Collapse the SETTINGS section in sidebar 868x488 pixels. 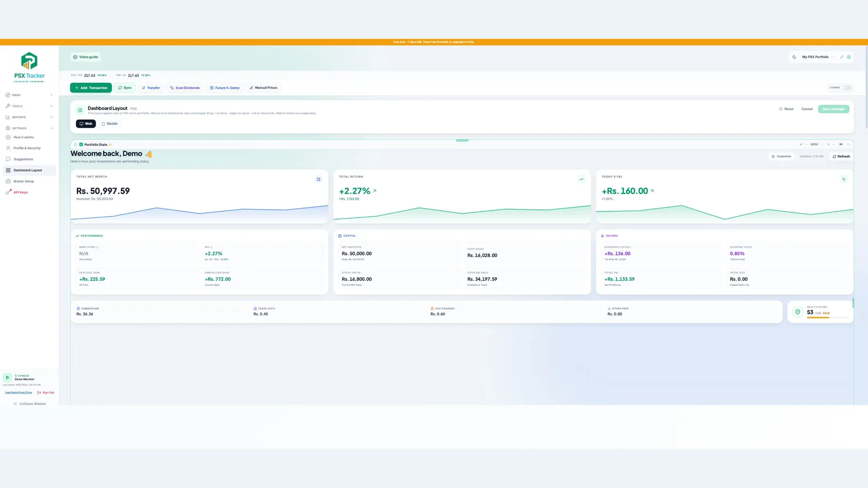(x=29, y=129)
